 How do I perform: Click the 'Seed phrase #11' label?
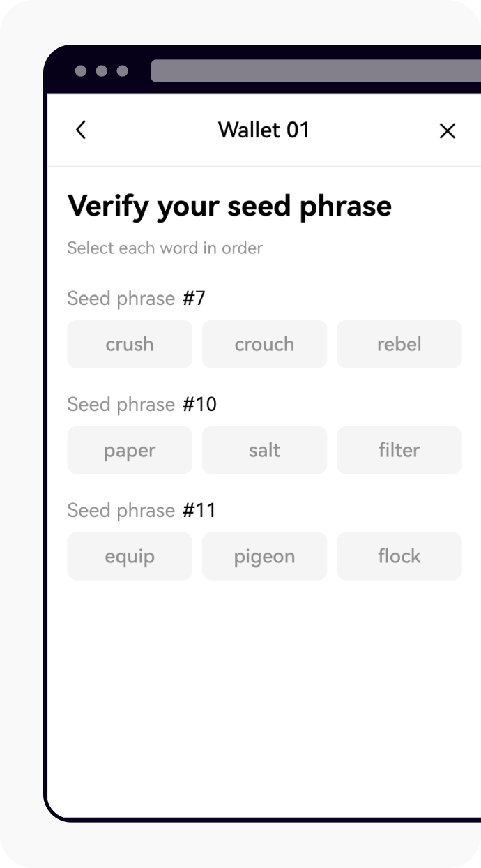pyautogui.click(x=142, y=511)
